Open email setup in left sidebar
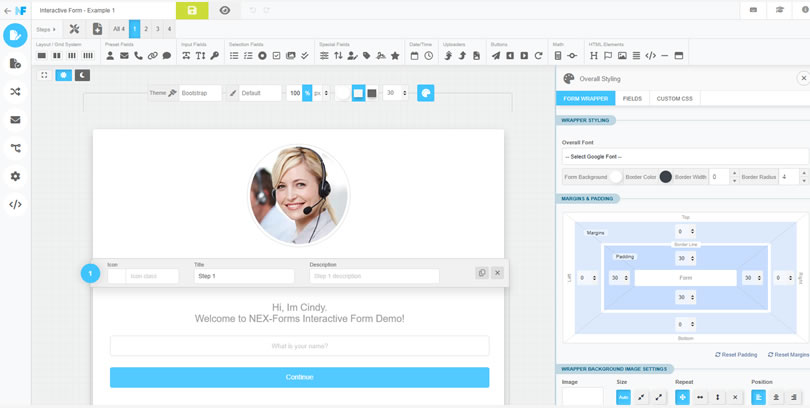 (15, 120)
